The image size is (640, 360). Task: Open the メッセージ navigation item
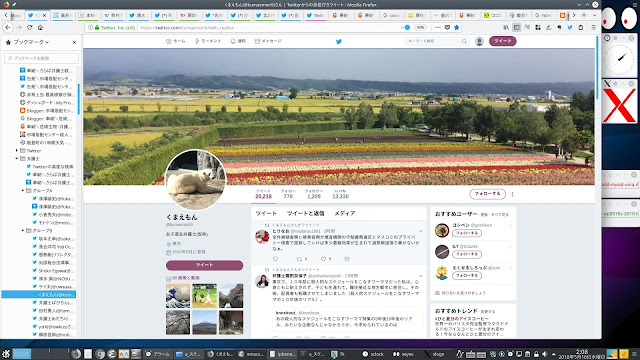point(268,41)
